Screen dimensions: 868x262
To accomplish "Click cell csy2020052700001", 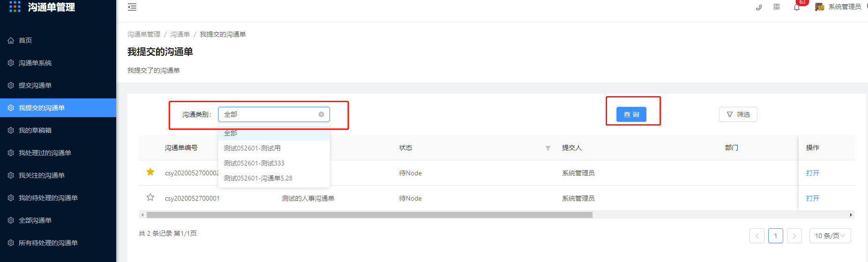I will point(192,198).
